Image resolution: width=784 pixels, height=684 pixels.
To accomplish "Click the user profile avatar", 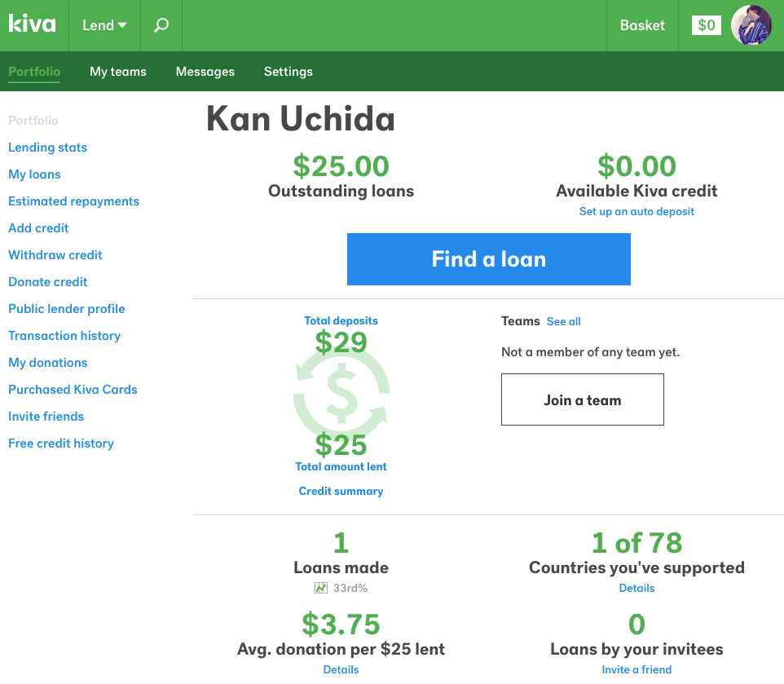I will [751, 25].
